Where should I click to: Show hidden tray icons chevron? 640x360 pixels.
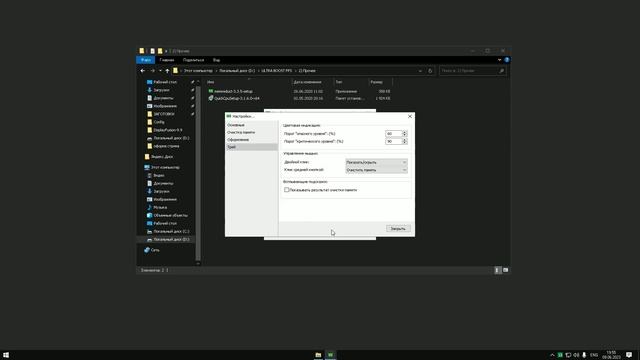coord(552,355)
